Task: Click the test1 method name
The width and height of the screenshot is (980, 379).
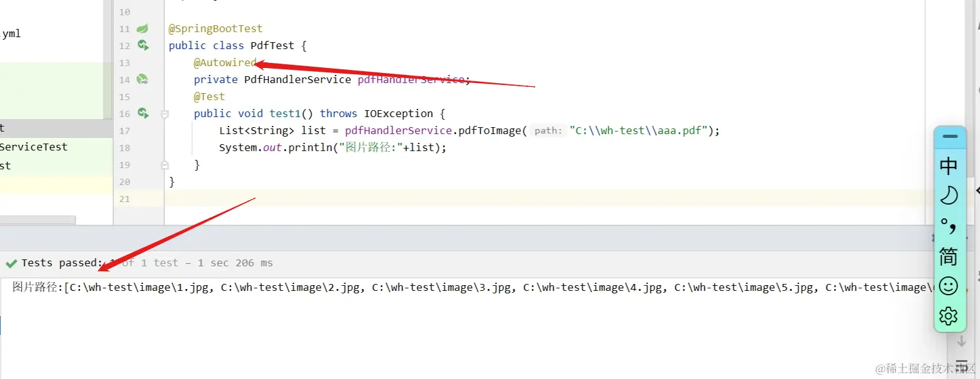Action: tap(285, 113)
